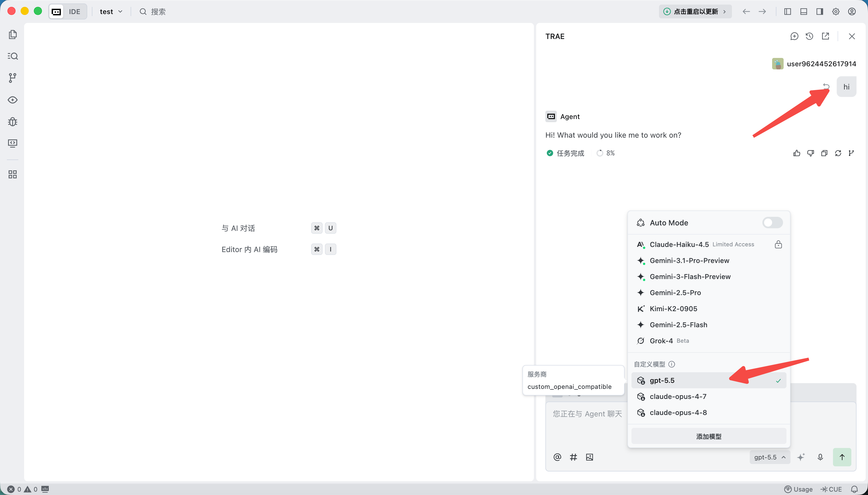Open settings gear in title bar
The width and height of the screenshot is (868, 495).
click(836, 11)
